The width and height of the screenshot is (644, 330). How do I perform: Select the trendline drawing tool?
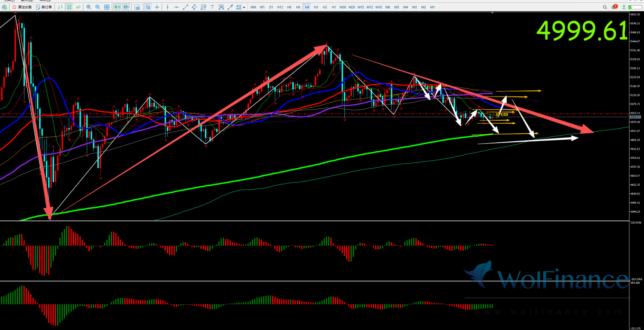tap(185, 7)
